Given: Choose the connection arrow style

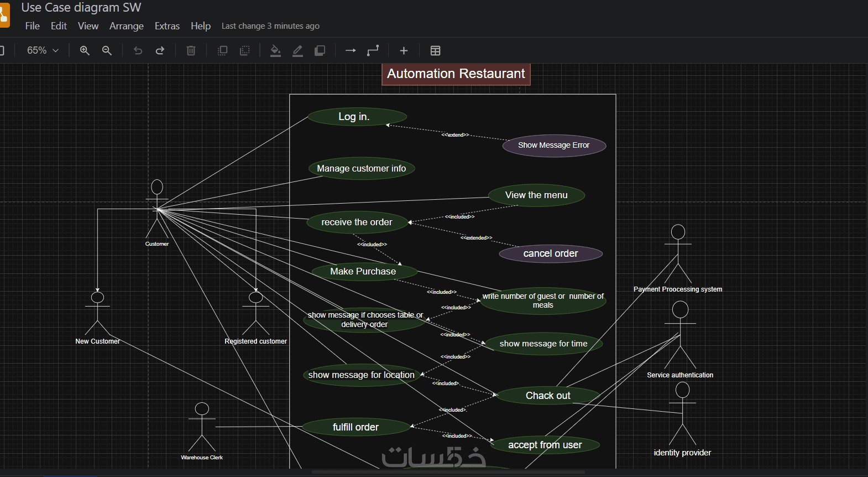Looking at the screenshot, I should [x=351, y=50].
